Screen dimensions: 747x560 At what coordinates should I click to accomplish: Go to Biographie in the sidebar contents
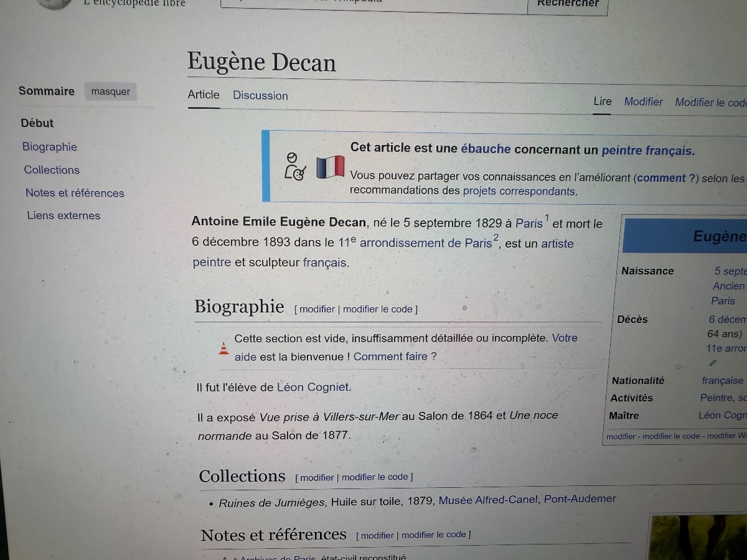(x=50, y=147)
